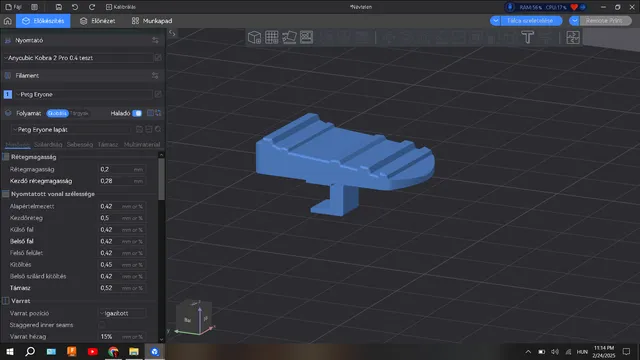Click the Belső fal width field

pos(122,241)
